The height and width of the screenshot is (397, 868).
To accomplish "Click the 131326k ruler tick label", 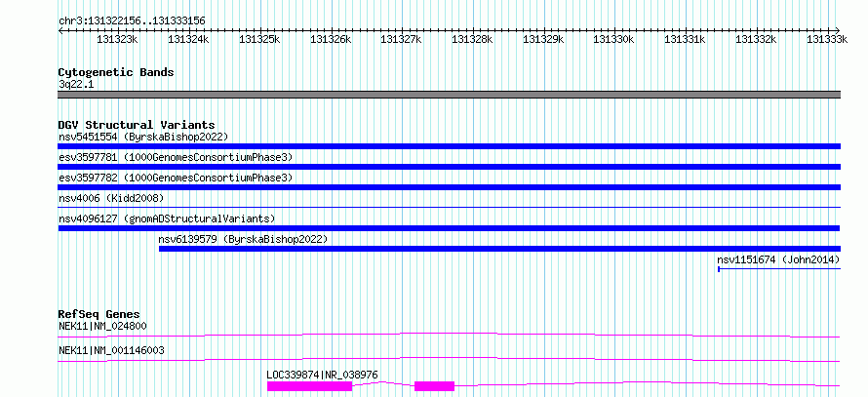I will (x=331, y=39).
